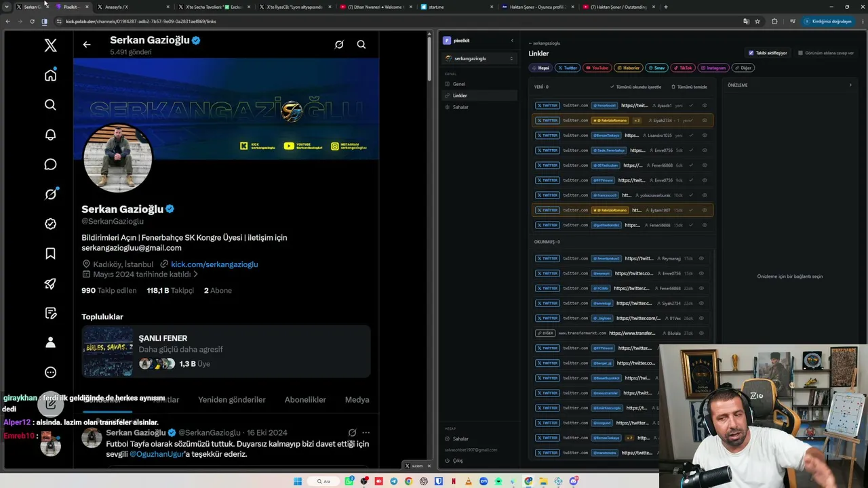This screenshot has width=868, height=488.
Task: Switch to Abonelikler profile tab
Action: click(305, 400)
